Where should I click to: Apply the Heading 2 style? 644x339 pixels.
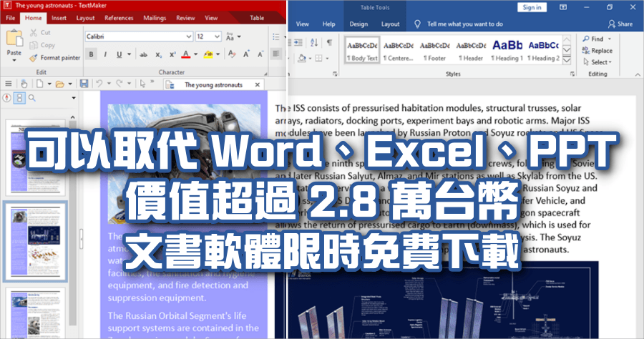[543, 50]
